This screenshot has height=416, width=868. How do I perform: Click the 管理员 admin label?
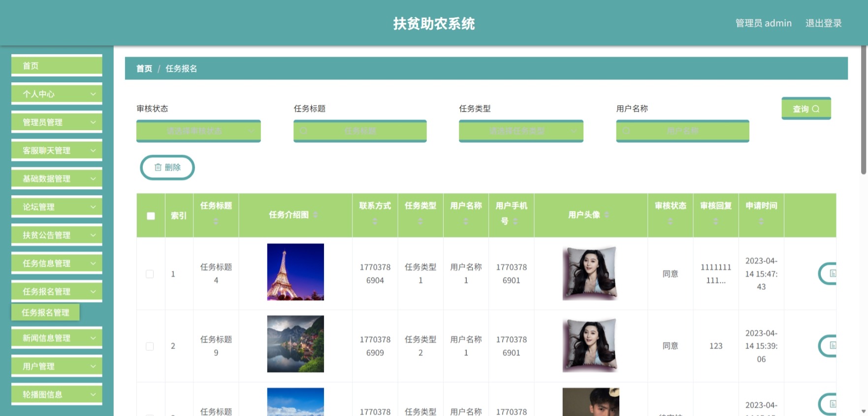click(763, 23)
